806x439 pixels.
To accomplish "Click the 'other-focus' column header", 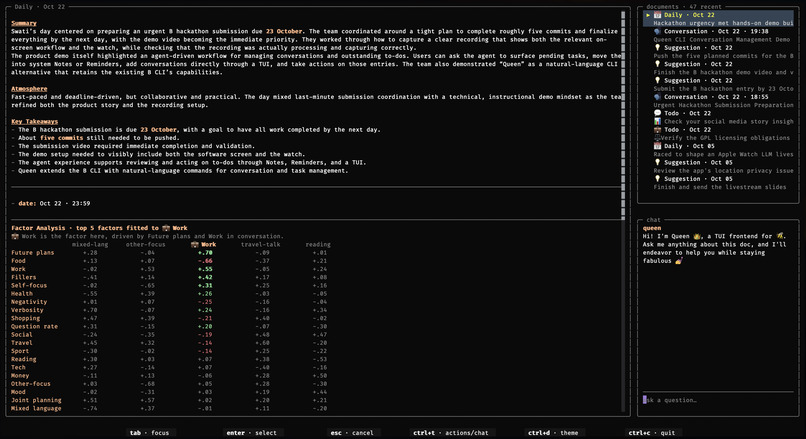I will [x=145, y=245].
